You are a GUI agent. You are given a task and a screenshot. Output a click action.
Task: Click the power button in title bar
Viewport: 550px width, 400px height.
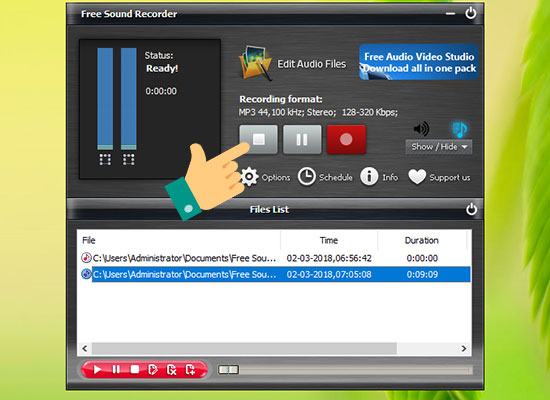click(471, 13)
